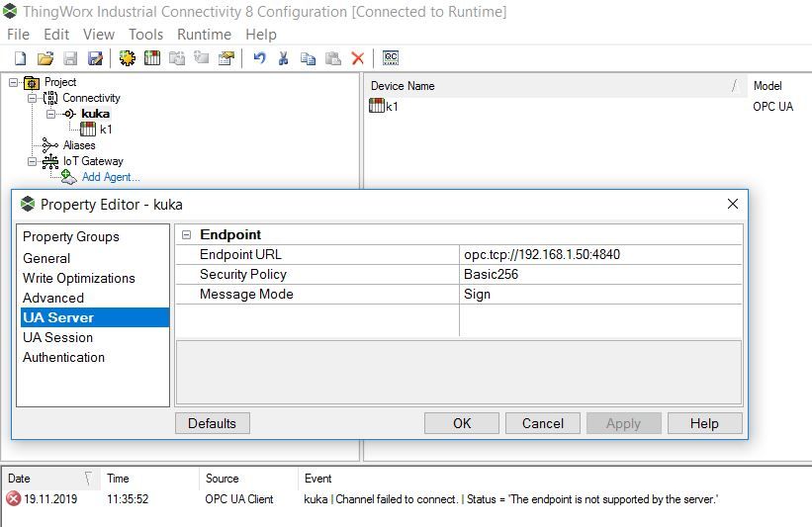This screenshot has height=527, width=812.
Task: Select the UA Session property group
Action: [x=58, y=337]
